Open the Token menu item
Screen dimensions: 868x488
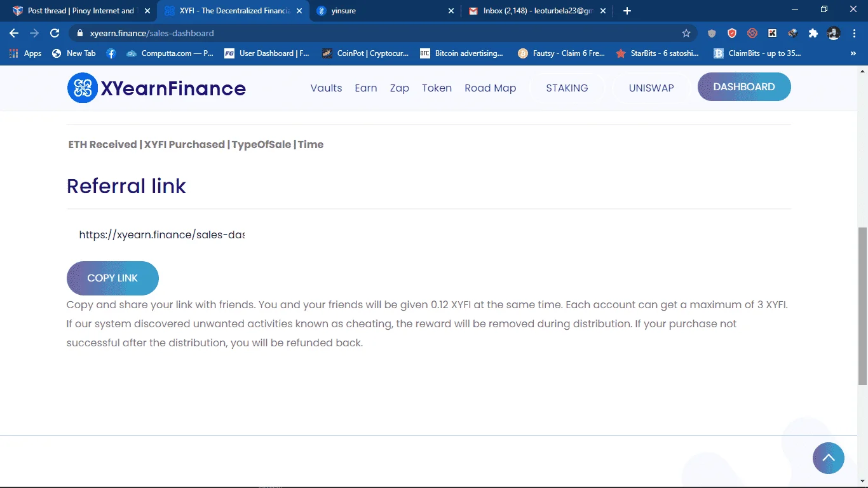[437, 88]
